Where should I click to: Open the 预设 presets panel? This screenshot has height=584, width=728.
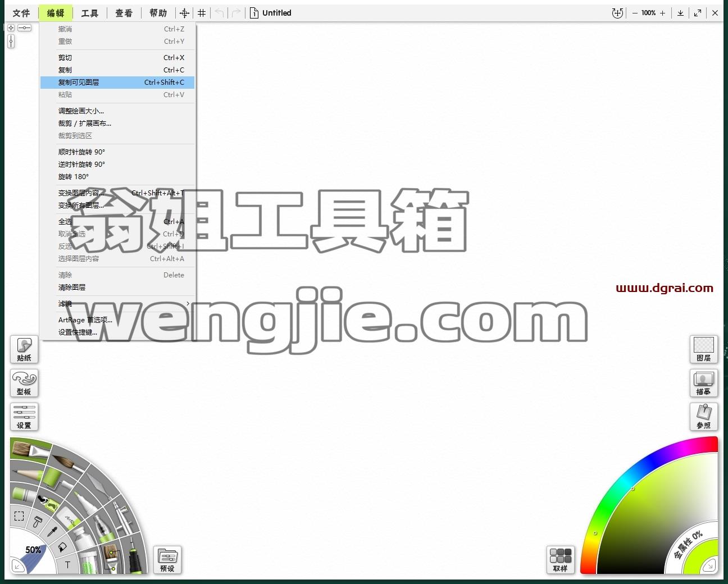[167, 560]
